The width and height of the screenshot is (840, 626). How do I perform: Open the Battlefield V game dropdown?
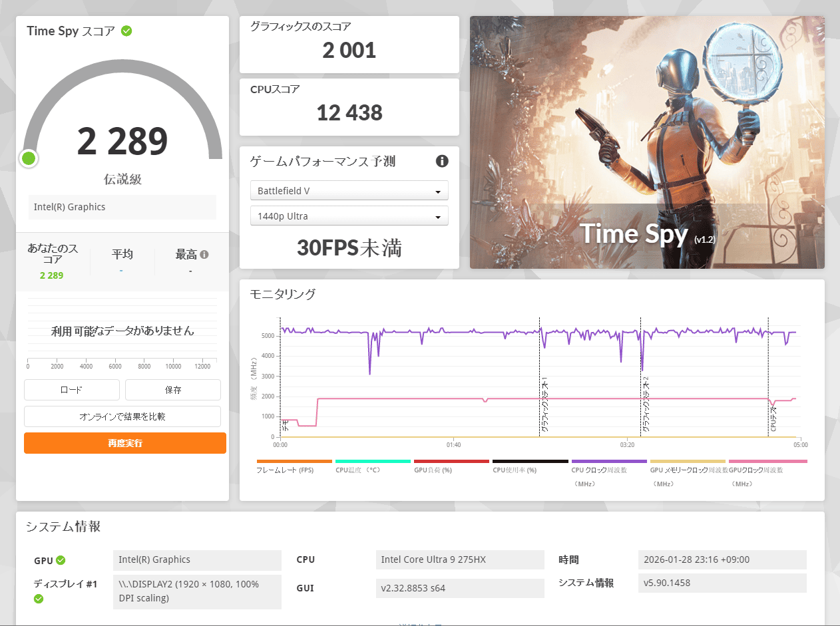pos(349,191)
